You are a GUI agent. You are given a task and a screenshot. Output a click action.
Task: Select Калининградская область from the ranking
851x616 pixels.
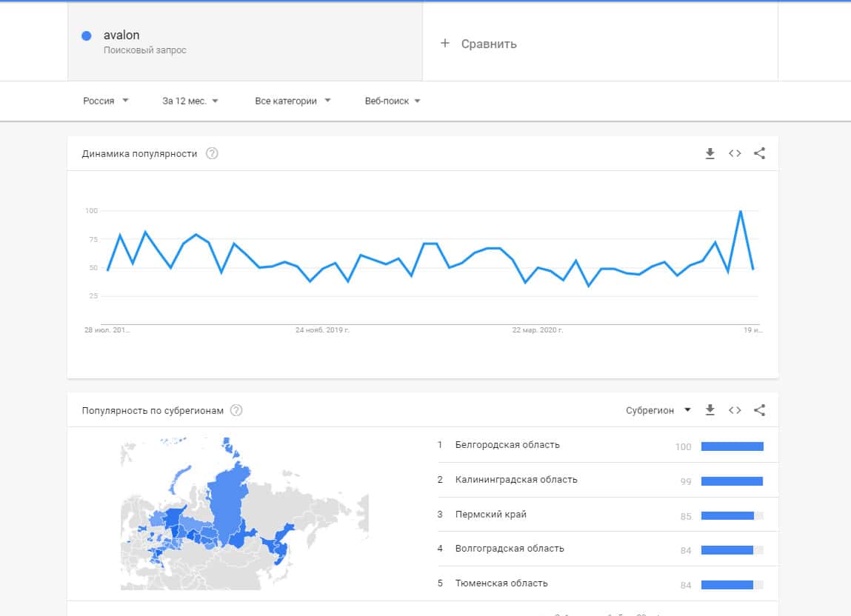[x=516, y=480]
